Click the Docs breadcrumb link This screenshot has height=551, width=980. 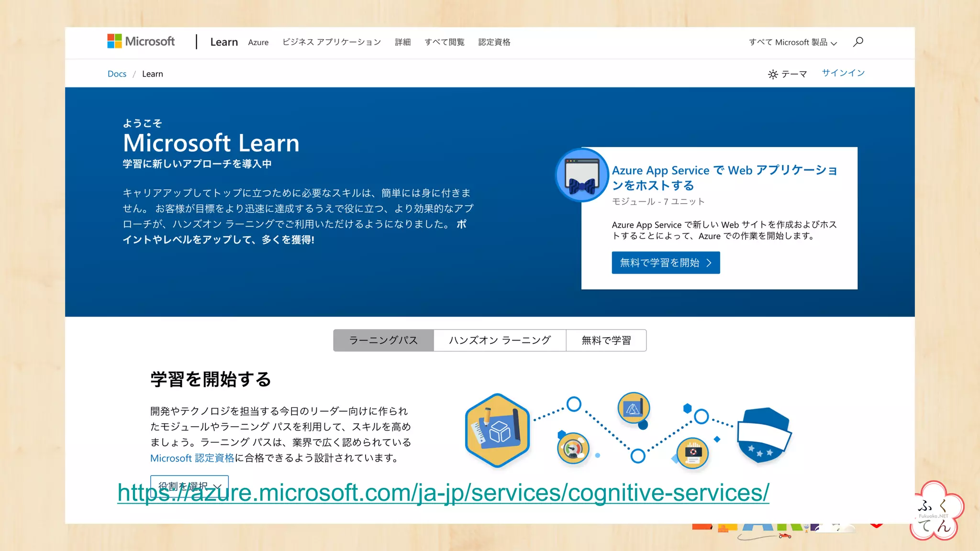[x=117, y=74]
